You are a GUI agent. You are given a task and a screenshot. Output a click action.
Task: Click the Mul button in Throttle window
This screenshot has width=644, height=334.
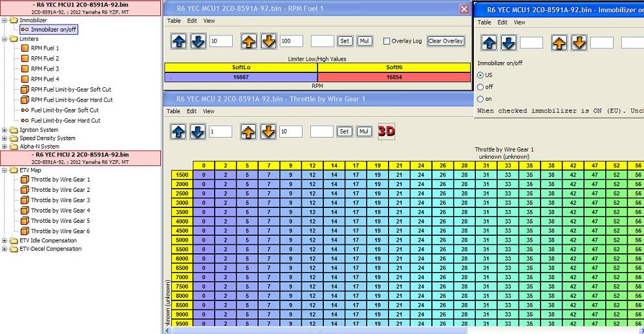pyautogui.click(x=364, y=132)
